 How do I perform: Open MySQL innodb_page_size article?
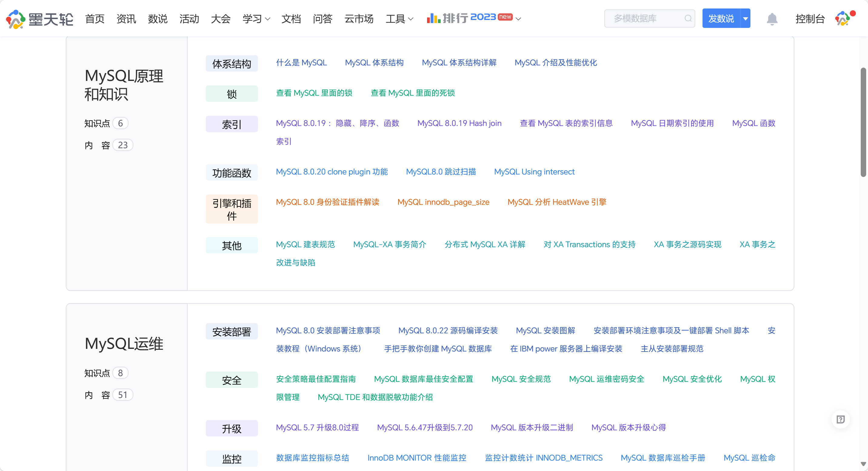[443, 202]
